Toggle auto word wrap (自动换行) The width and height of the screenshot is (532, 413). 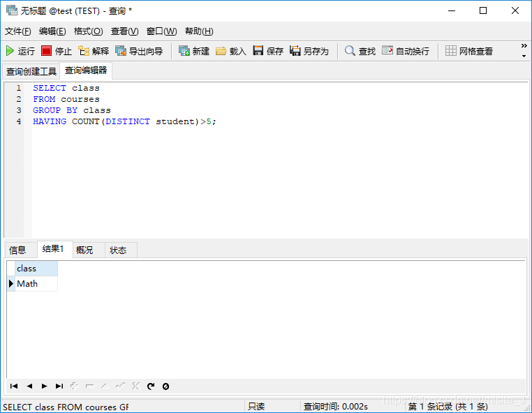click(x=406, y=51)
